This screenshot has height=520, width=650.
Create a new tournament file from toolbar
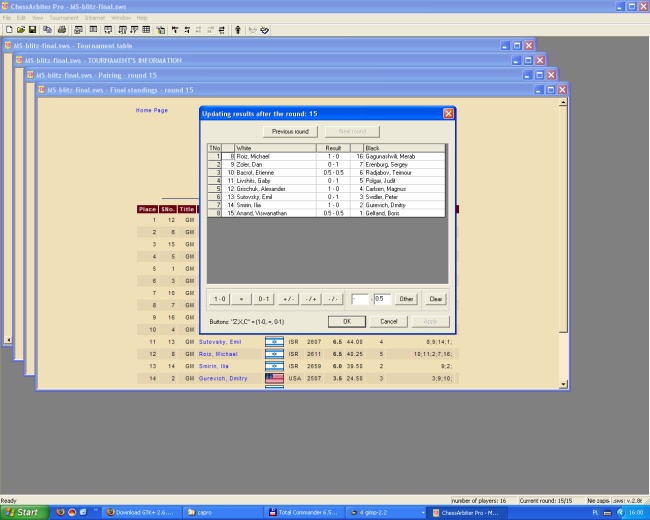[9, 30]
